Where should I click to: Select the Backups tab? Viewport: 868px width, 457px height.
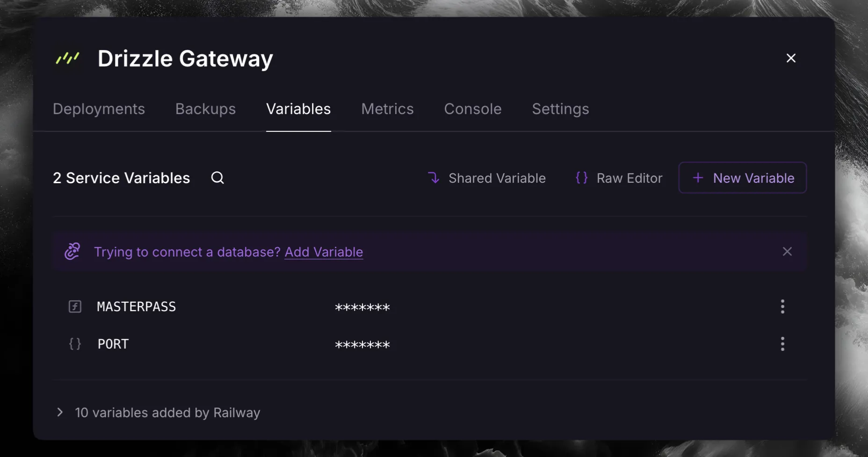coord(205,109)
